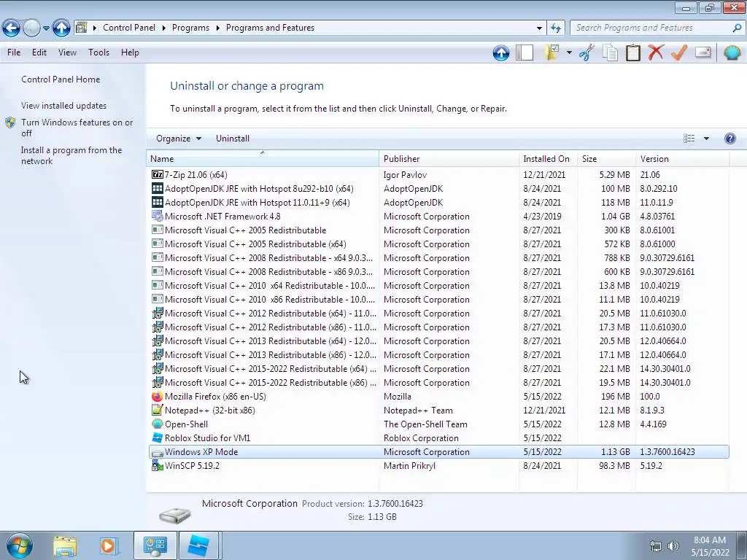Click the Open-Shell icon in list
This screenshot has width=747, height=560.
point(158,424)
